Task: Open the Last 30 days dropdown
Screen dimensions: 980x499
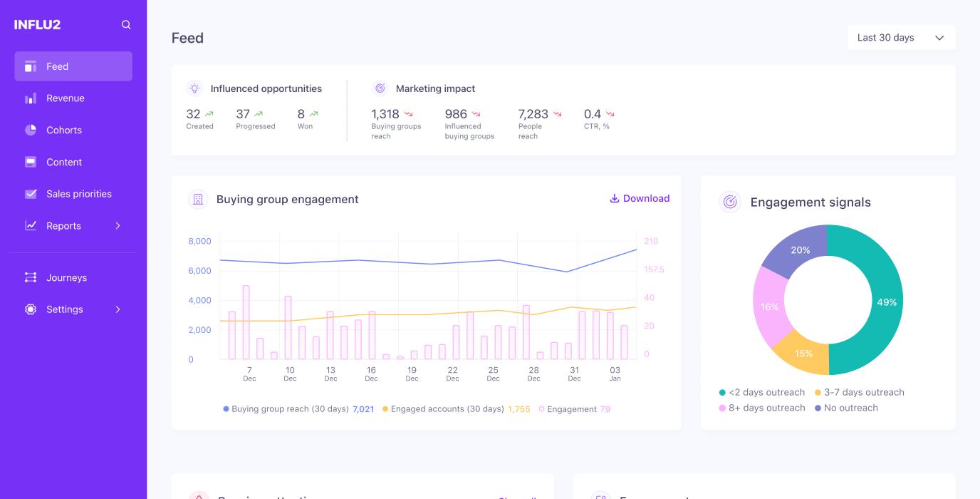Action: click(900, 37)
